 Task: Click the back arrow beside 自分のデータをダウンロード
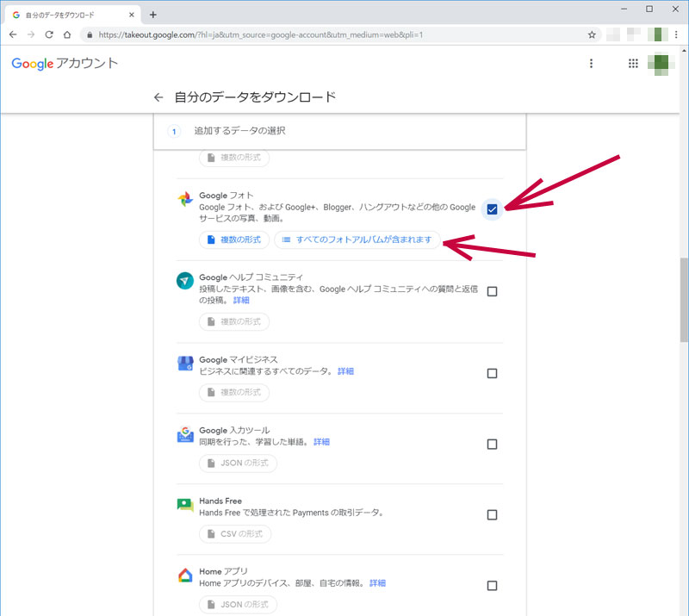pyautogui.click(x=158, y=97)
